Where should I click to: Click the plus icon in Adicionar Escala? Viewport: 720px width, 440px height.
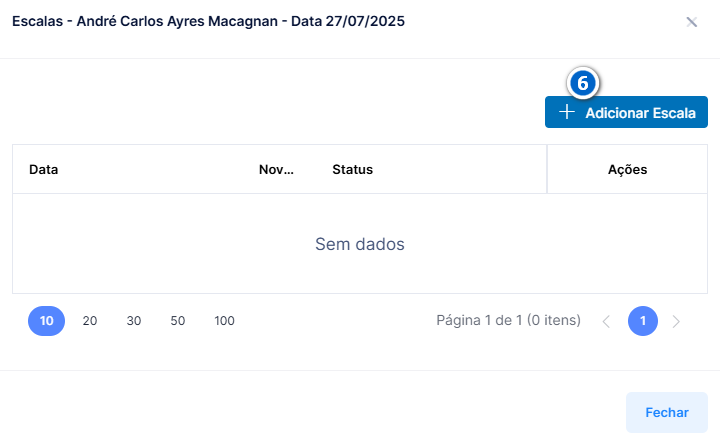pos(567,112)
